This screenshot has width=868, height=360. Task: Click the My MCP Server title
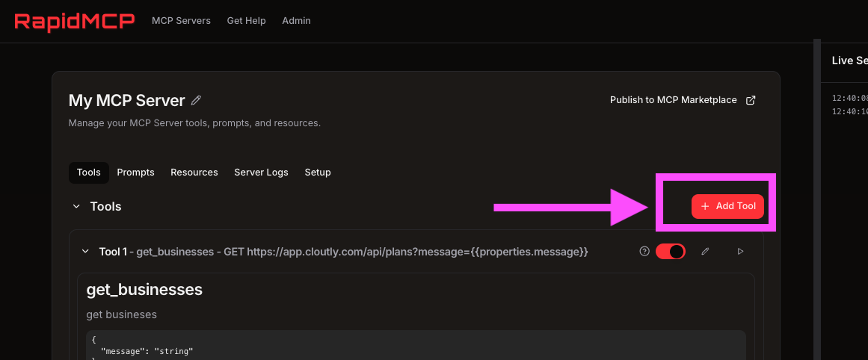coord(127,101)
